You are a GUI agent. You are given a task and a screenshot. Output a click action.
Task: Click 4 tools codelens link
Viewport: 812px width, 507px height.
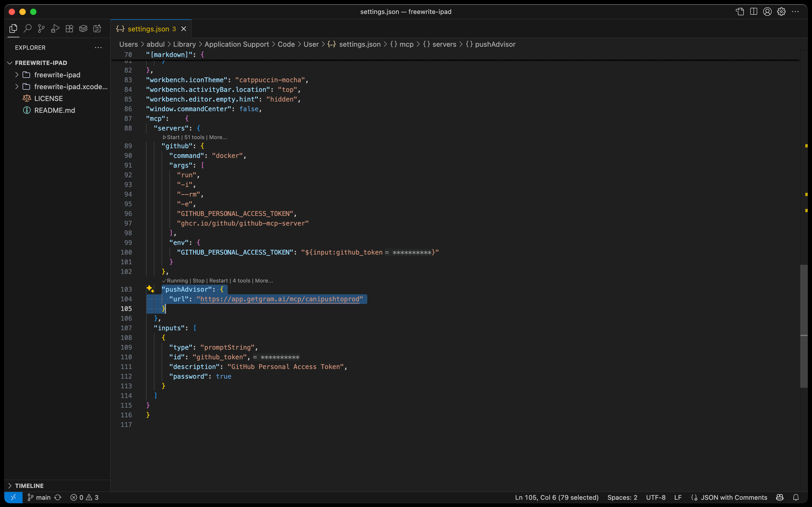(x=241, y=281)
